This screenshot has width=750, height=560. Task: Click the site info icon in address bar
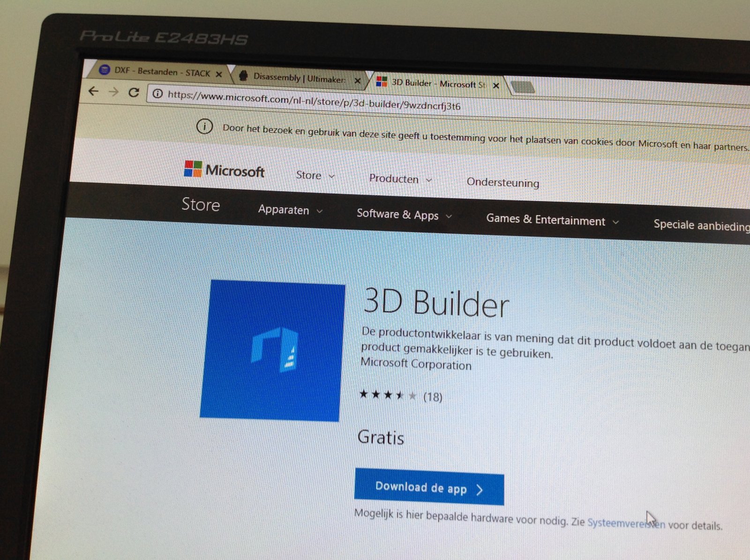pos(158,94)
